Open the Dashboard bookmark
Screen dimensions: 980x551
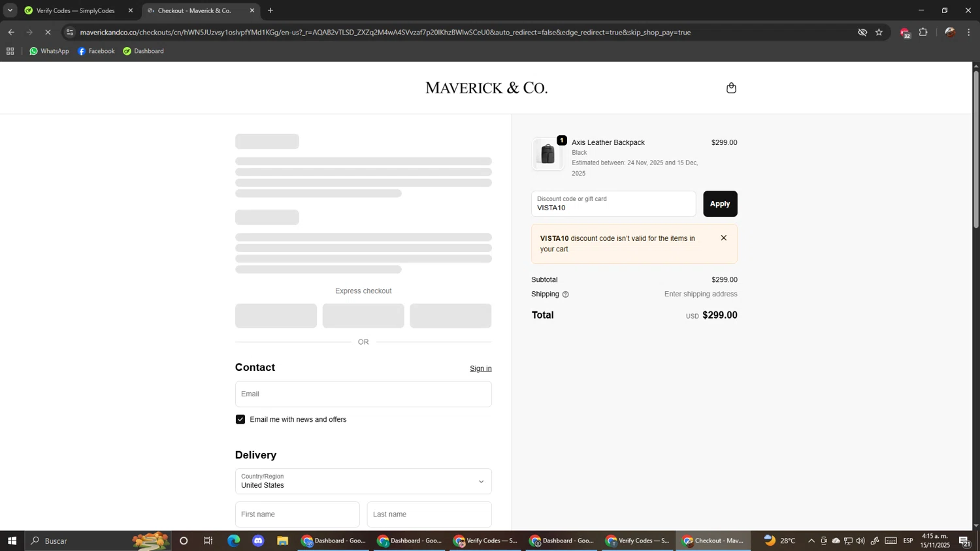pyautogui.click(x=143, y=51)
